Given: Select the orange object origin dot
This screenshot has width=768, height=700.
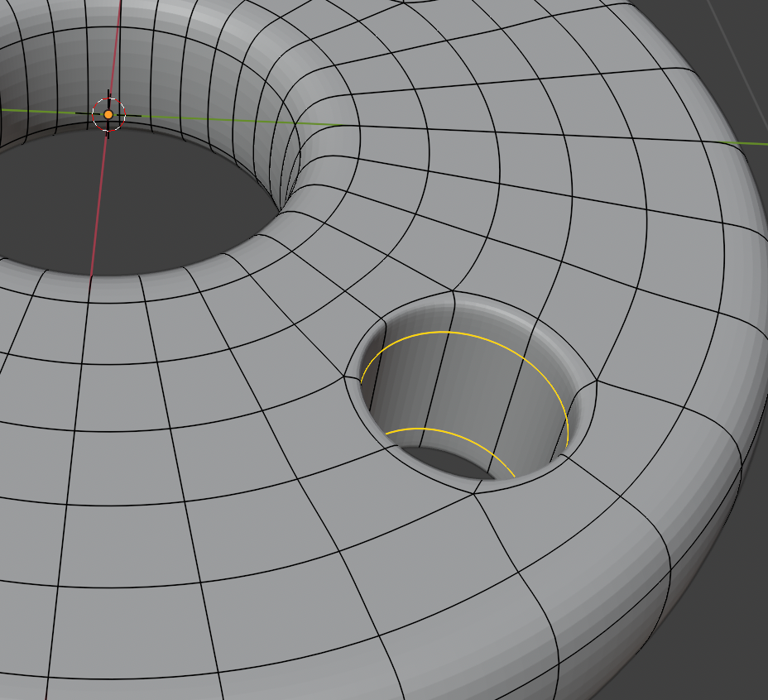Looking at the screenshot, I should (108, 114).
